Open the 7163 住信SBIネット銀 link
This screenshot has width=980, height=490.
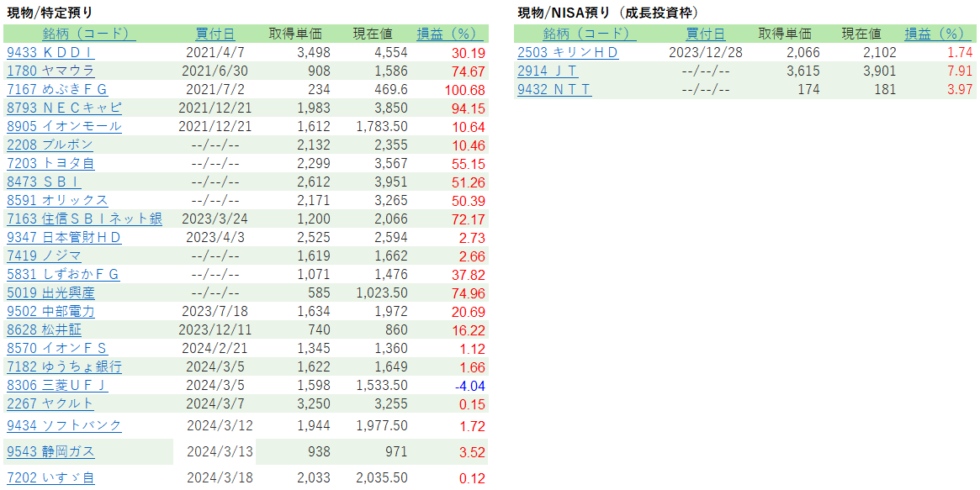[x=84, y=219]
